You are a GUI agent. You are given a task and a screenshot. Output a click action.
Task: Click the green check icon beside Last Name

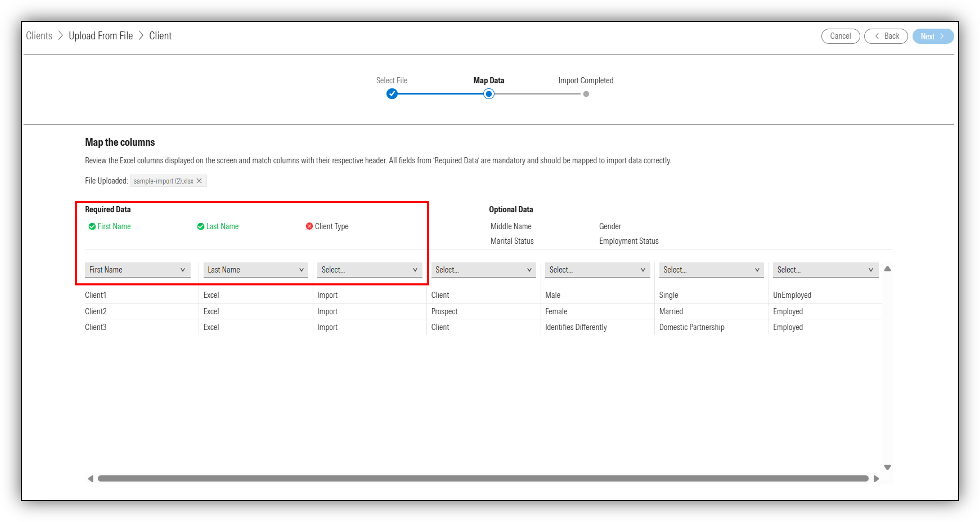(x=201, y=227)
